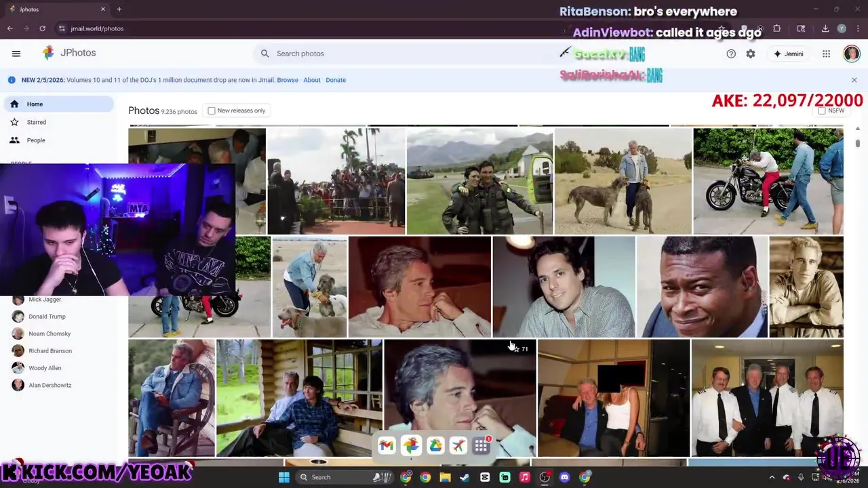Open the sepia-toned portrait photo
This screenshot has width=868, height=488.
tap(806, 287)
